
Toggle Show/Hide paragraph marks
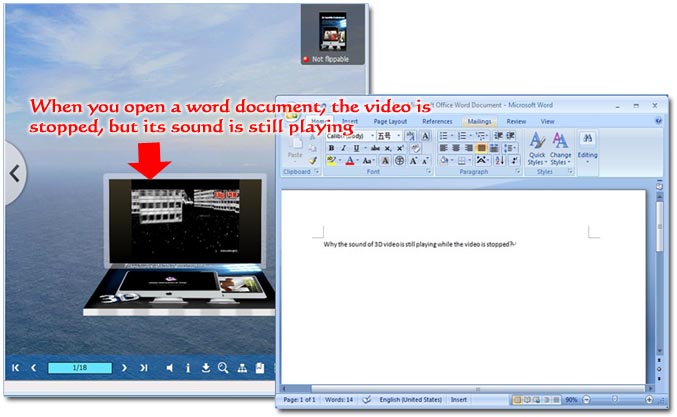tap(514, 161)
